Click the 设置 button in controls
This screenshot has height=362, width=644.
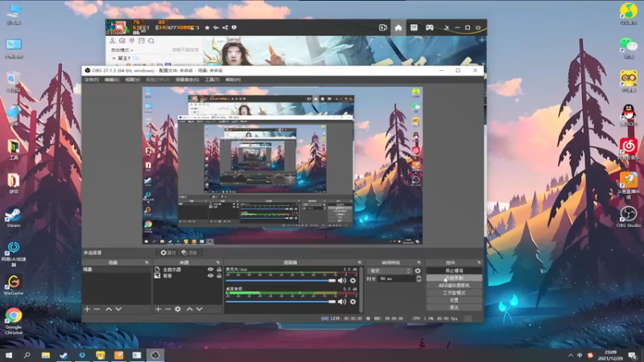454,300
